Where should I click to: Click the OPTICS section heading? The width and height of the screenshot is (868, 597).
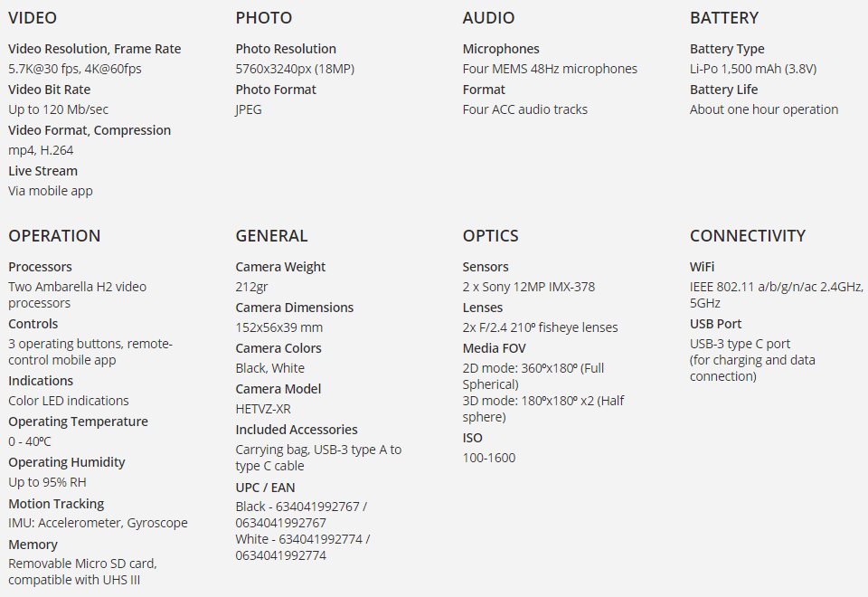[x=490, y=236]
